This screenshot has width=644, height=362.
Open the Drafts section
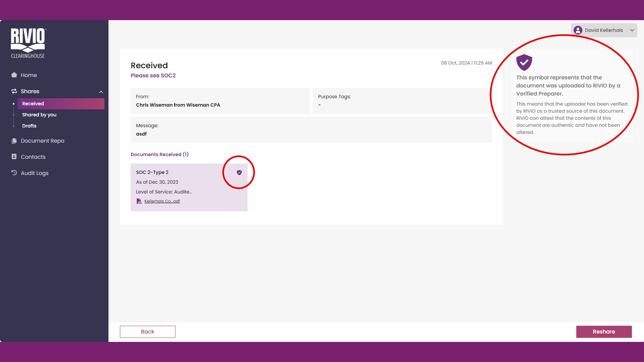coord(29,126)
